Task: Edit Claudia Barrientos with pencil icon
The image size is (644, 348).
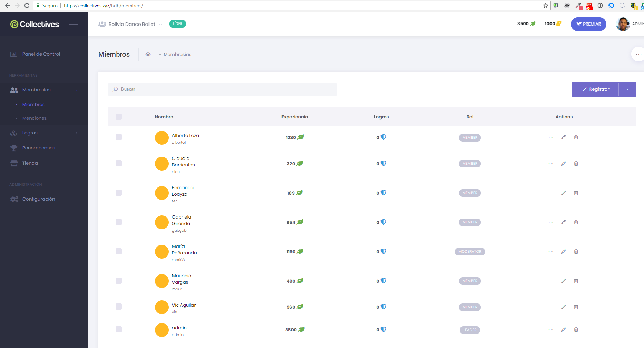Action: (x=563, y=164)
